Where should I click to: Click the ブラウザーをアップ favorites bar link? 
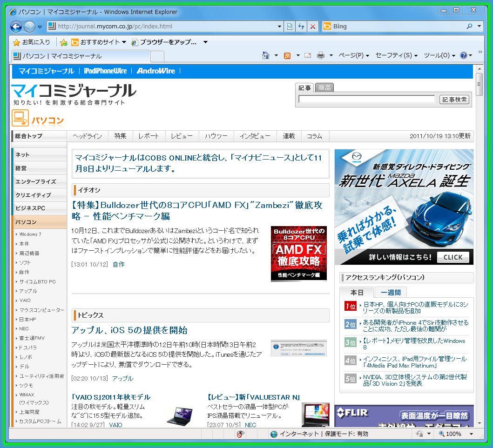pyautogui.click(x=164, y=42)
